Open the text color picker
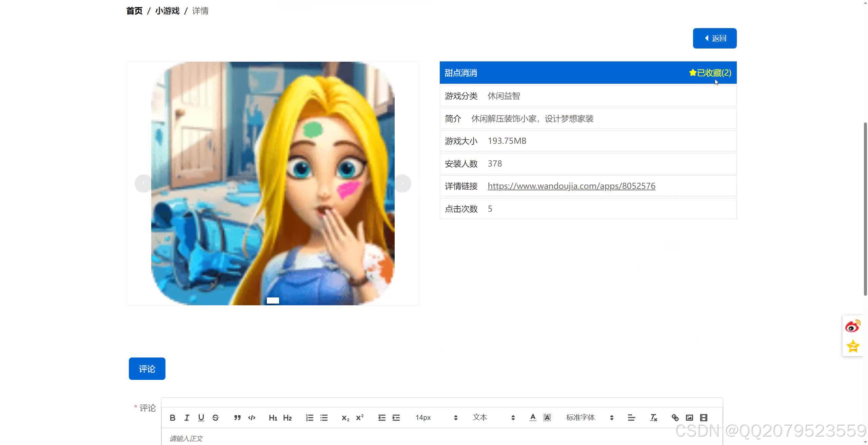Image resolution: width=868 pixels, height=445 pixels. (533, 418)
